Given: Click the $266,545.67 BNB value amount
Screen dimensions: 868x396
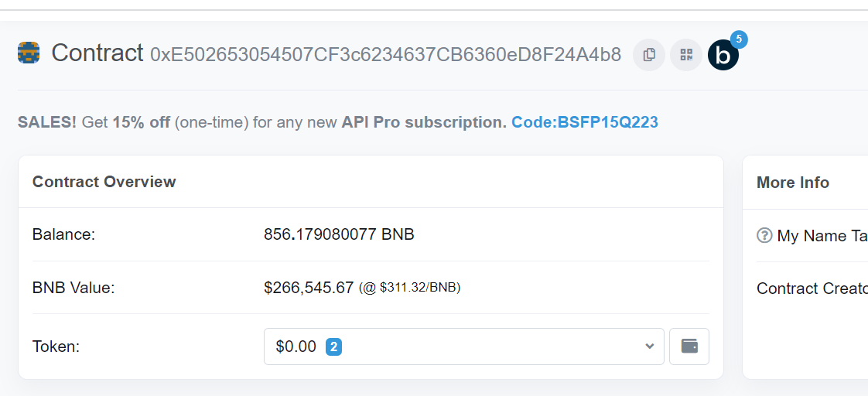Looking at the screenshot, I should pyautogui.click(x=309, y=288).
